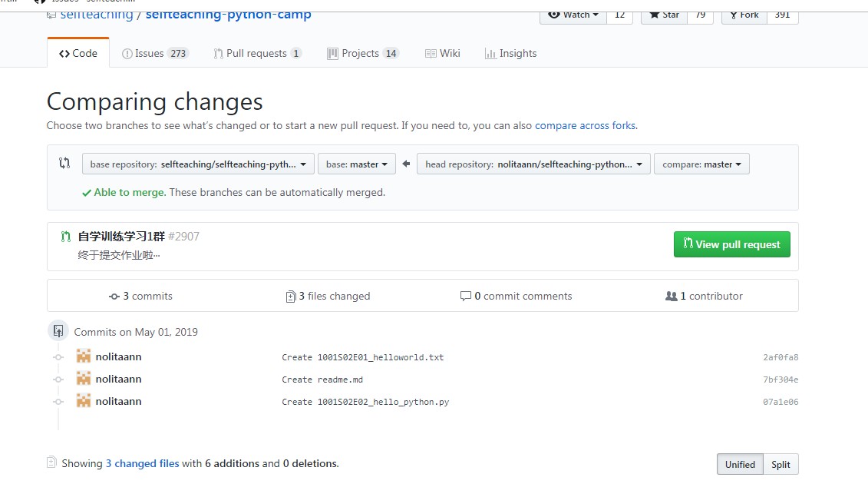This screenshot has width=868, height=484.
Task: Open the Issues tab
Action: (x=155, y=53)
